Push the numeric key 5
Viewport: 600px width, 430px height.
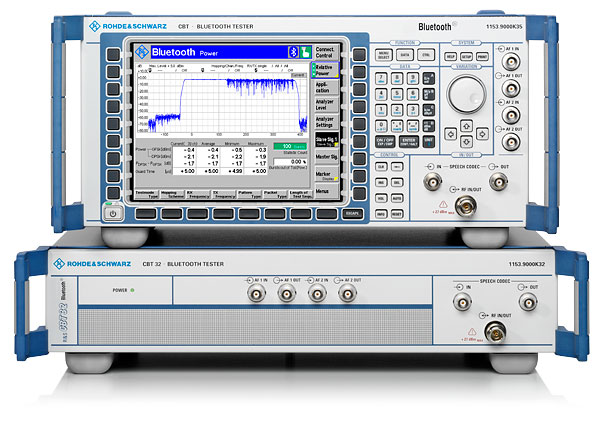coord(397,94)
